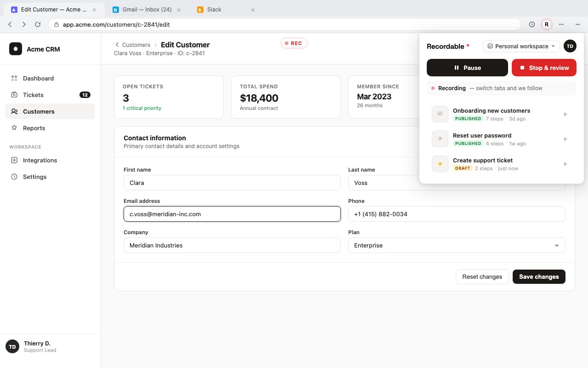
Task: Click the First name field
Action: click(232, 183)
